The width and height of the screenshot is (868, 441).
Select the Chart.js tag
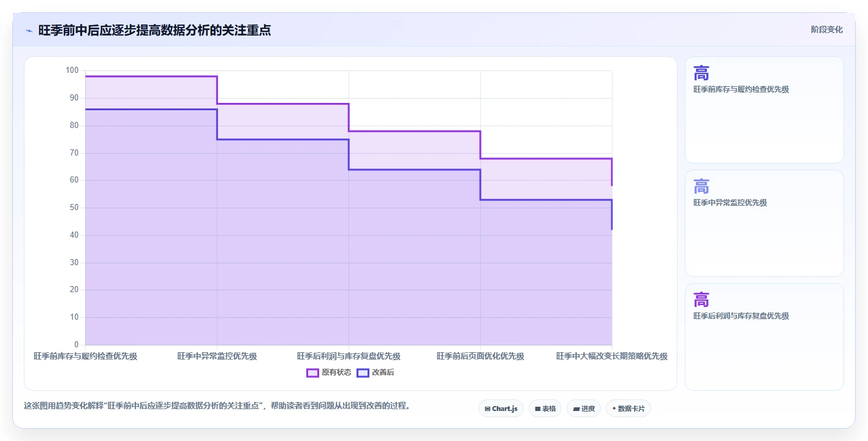coord(501,409)
